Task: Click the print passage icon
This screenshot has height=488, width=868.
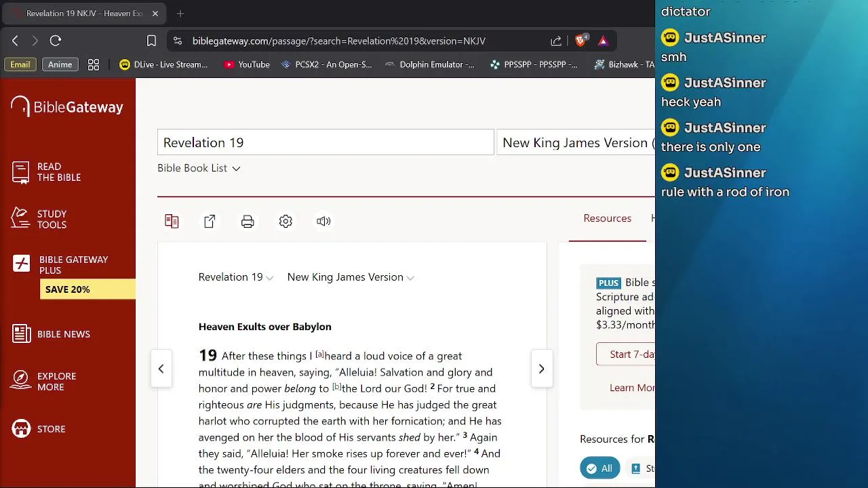Action: (x=248, y=221)
